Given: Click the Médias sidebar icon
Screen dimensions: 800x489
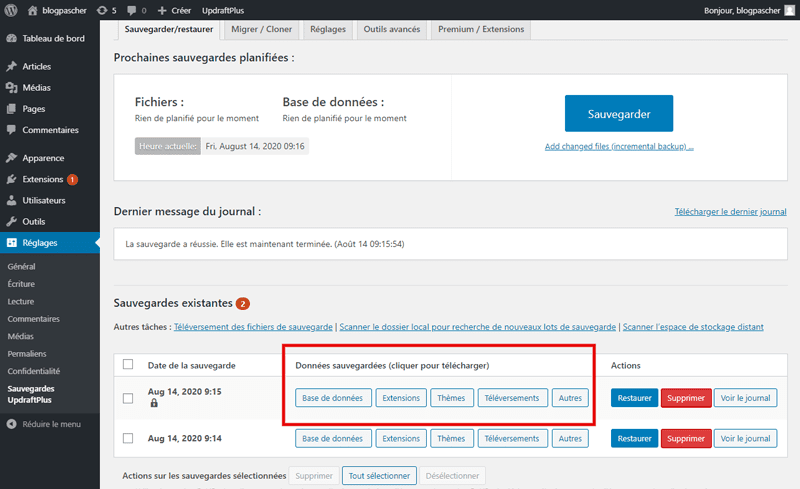Looking at the screenshot, I should pyautogui.click(x=11, y=88).
